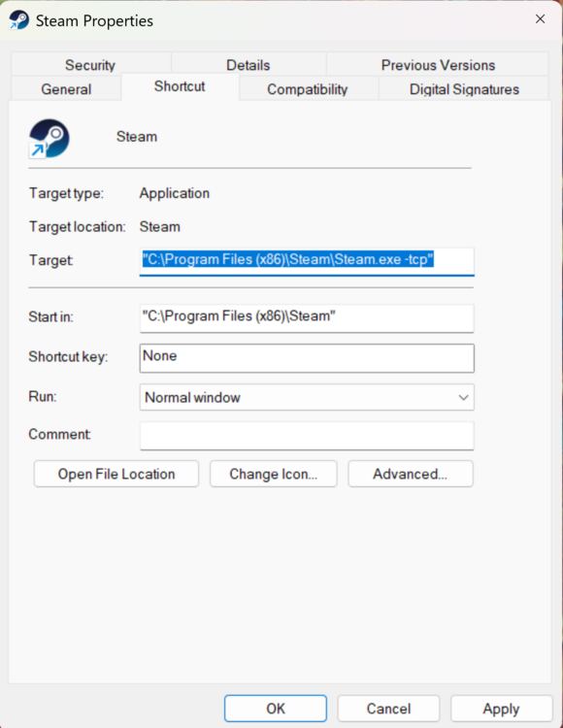Focus the Shortcut key field
The width and height of the screenshot is (563, 728).
tap(307, 358)
